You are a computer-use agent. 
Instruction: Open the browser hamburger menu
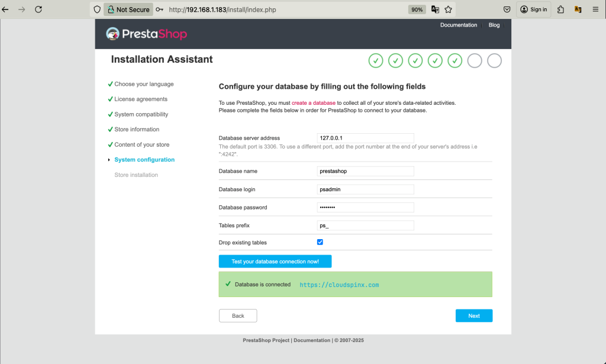[595, 9]
